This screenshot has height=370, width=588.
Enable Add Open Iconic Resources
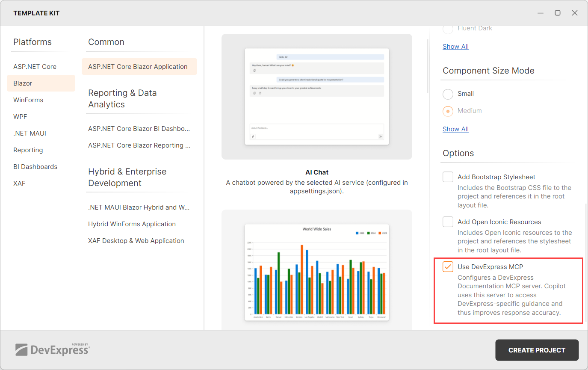pyautogui.click(x=448, y=222)
